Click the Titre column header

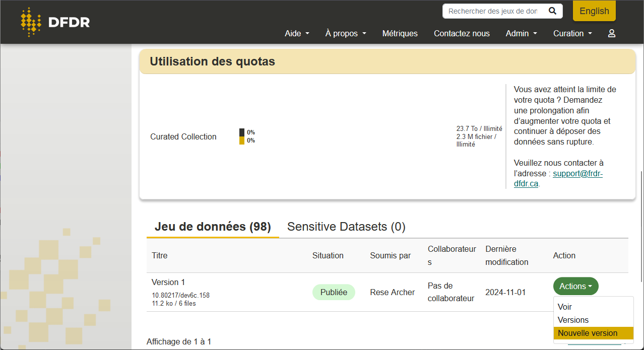[x=159, y=255]
